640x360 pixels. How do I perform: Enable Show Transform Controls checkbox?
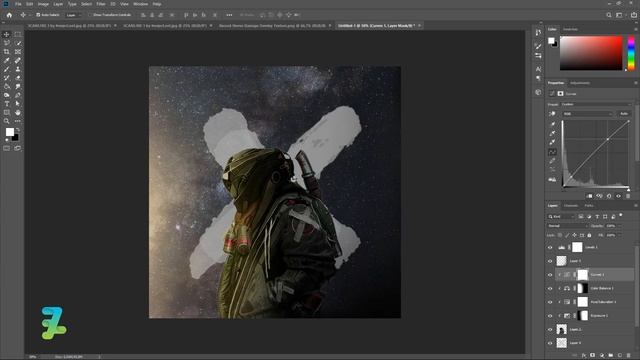click(91, 15)
